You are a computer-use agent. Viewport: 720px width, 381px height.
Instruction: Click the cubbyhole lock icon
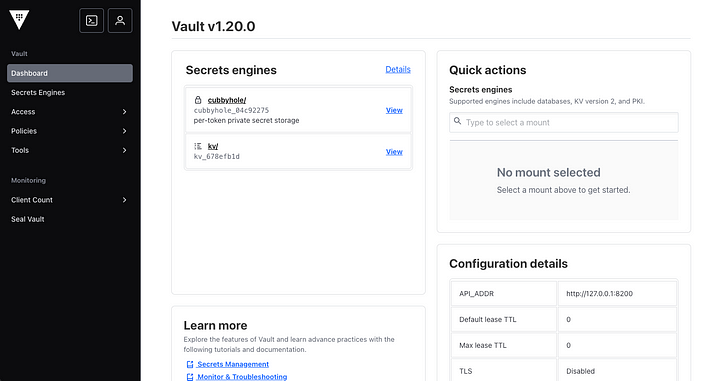tap(198, 100)
